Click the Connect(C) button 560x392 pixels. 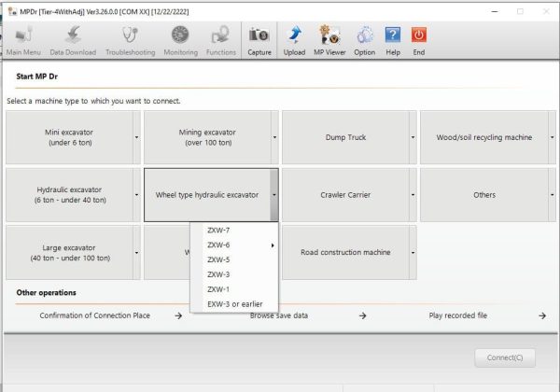(x=505, y=357)
